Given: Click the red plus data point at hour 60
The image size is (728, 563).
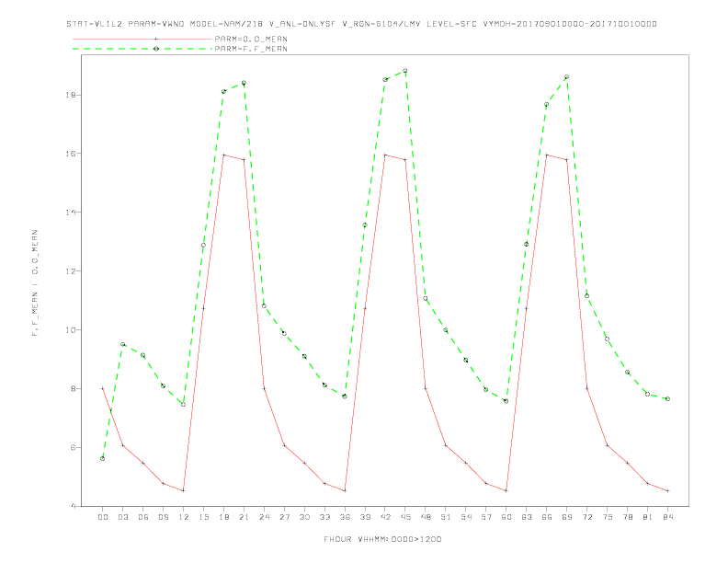Looking at the screenshot, I should [x=506, y=490].
